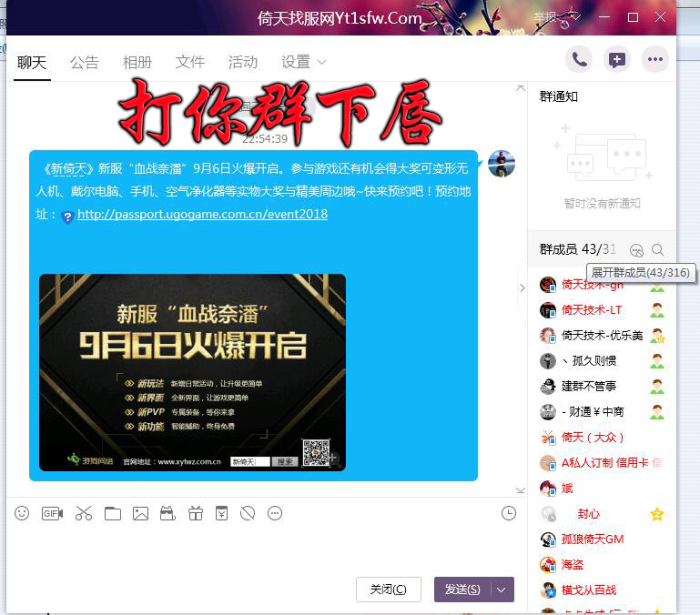Open the emoji smiley picker
Viewport: 700px width, 615px height.
point(22,513)
